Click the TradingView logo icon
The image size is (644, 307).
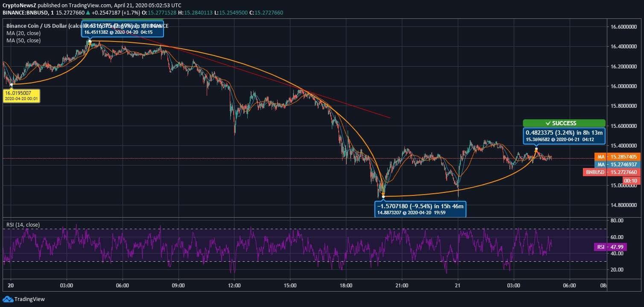click(7, 299)
